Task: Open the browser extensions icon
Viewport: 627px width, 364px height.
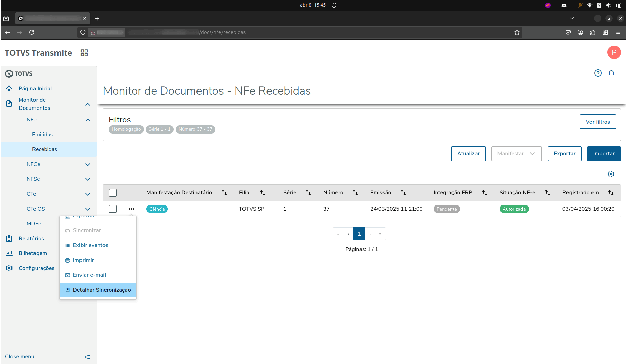Action: [593, 32]
